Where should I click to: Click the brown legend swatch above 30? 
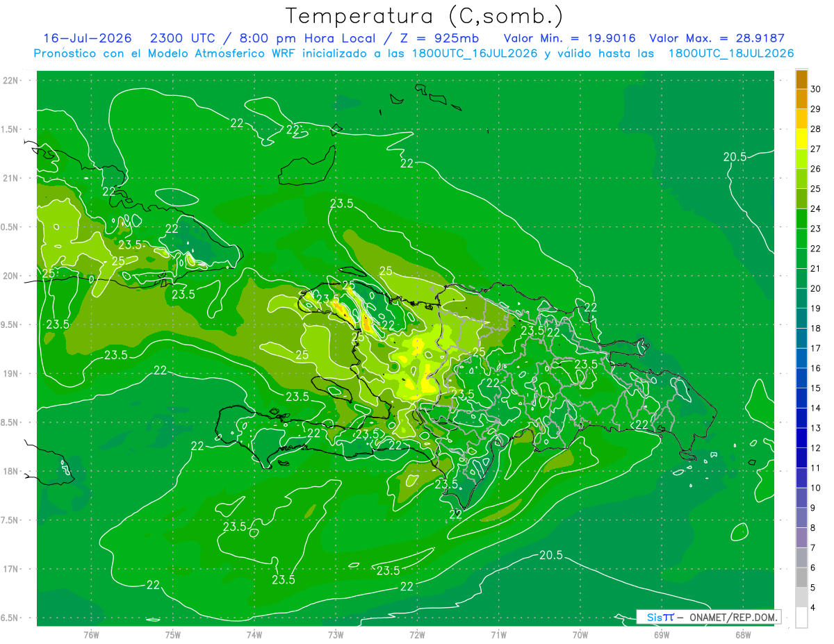(801, 79)
